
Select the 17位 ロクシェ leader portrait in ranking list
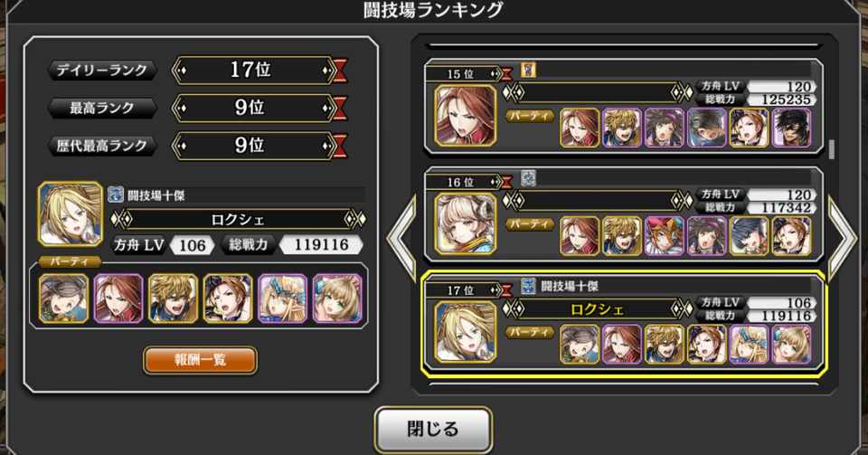(465, 332)
